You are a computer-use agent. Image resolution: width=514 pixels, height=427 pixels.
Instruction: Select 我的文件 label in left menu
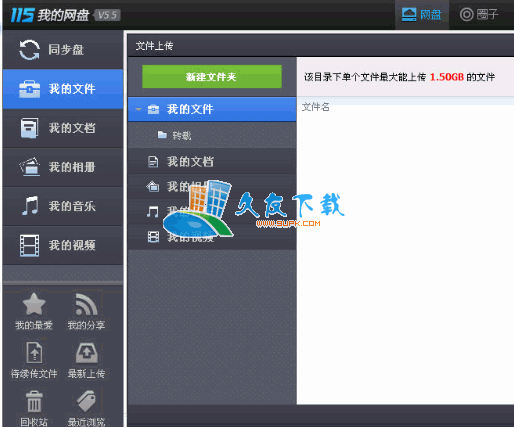coord(72,89)
